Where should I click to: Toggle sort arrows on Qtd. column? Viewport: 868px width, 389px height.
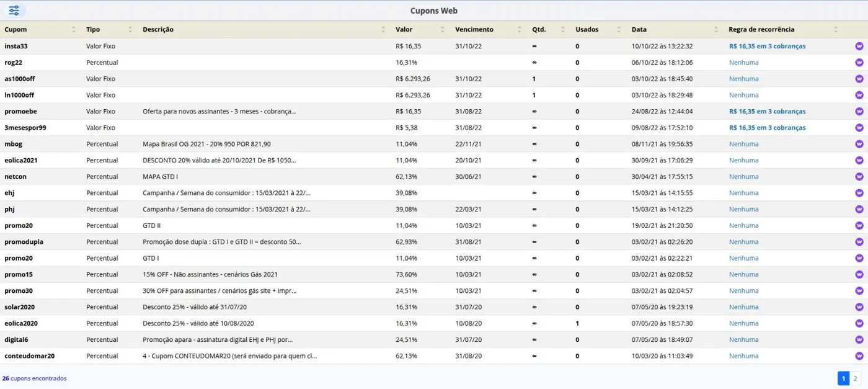pos(563,29)
